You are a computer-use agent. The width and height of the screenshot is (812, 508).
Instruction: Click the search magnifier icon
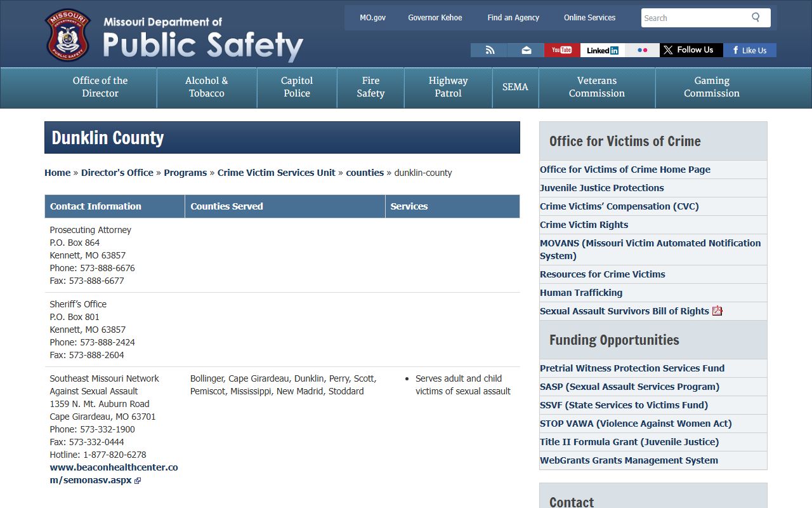point(756,17)
